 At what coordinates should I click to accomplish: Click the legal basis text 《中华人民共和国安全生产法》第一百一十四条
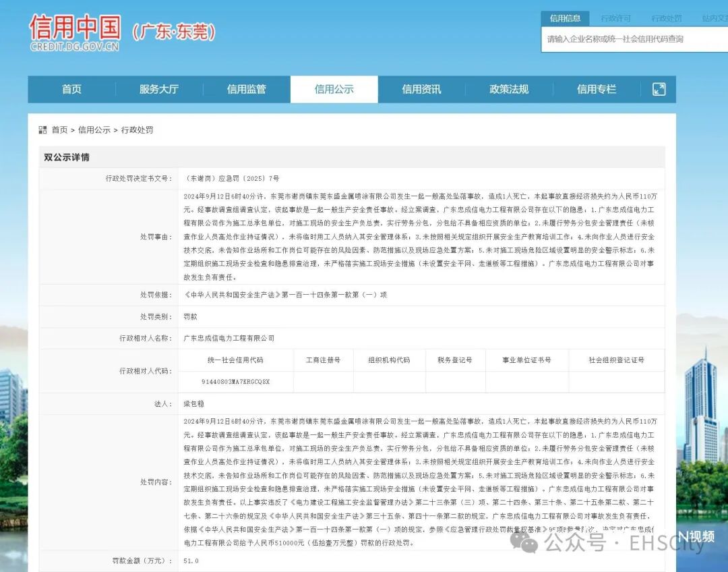click(285, 295)
